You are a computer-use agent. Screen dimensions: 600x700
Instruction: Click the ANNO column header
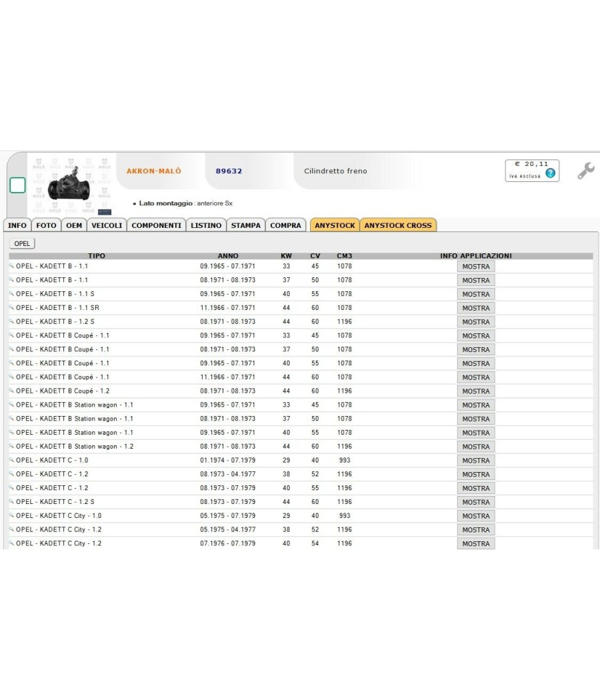(x=228, y=256)
